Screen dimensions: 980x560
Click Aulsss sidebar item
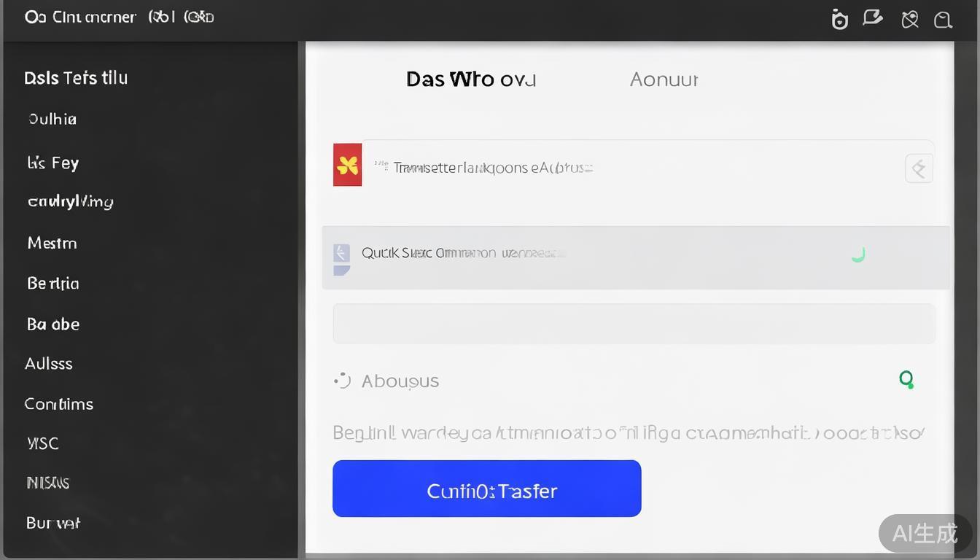(49, 363)
